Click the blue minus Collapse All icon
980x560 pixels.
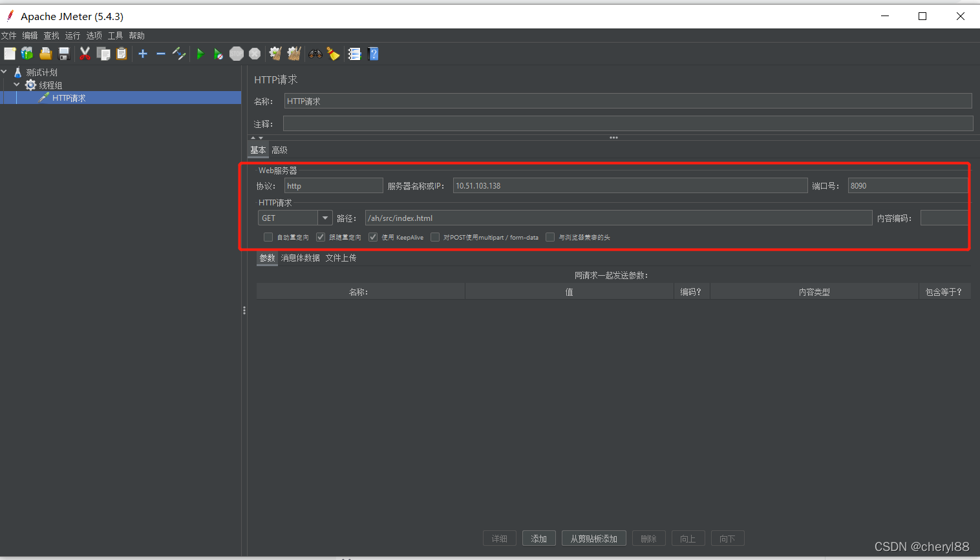point(161,54)
